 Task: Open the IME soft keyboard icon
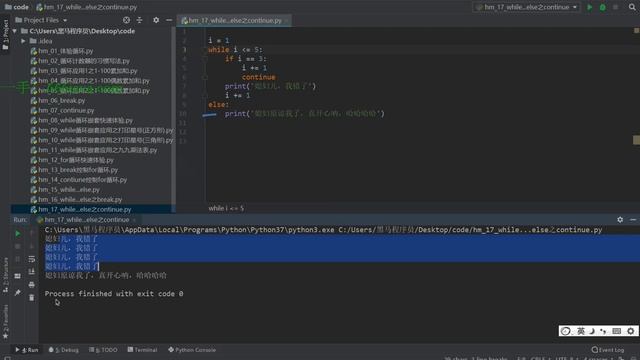click(x=617, y=331)
